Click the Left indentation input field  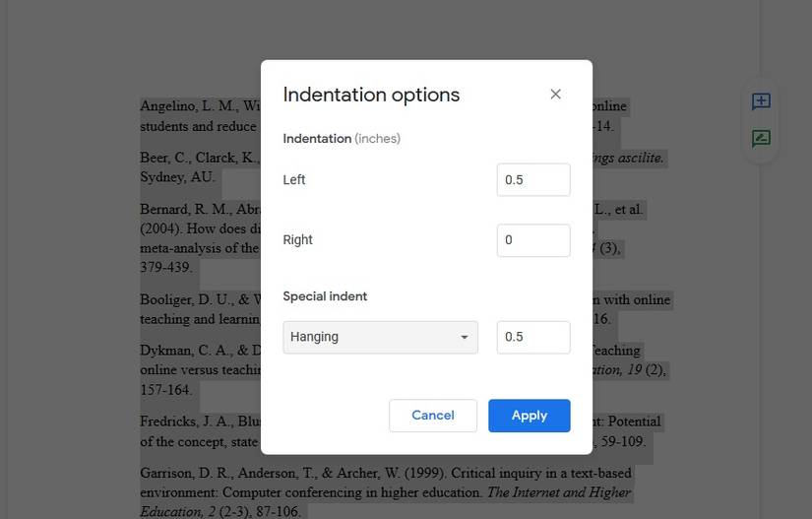click(x=532, y=180)
